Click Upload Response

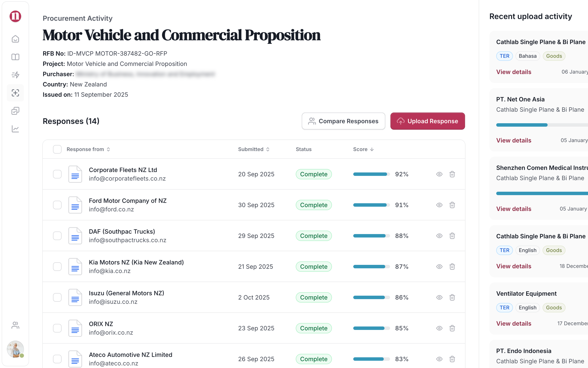(428, 121)
